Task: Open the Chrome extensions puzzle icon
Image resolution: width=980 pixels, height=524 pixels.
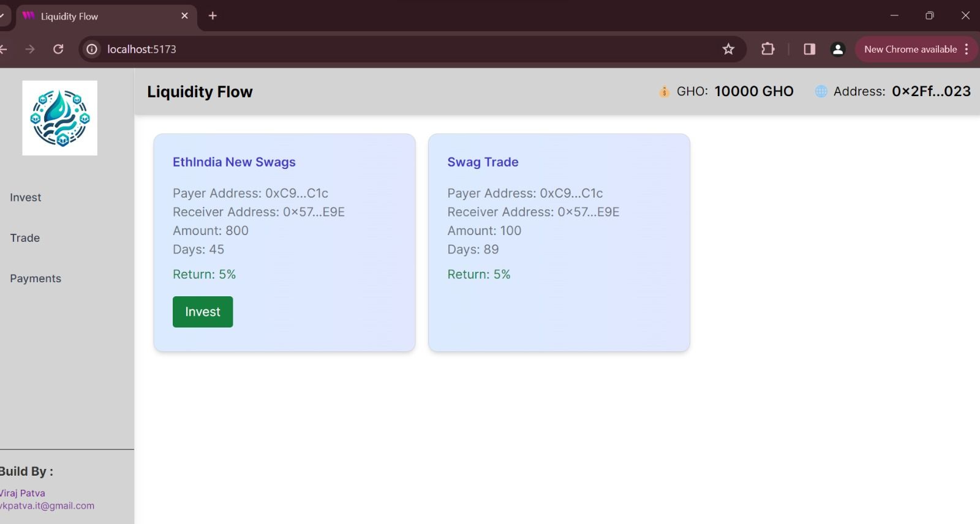Action: coord(767,49)
